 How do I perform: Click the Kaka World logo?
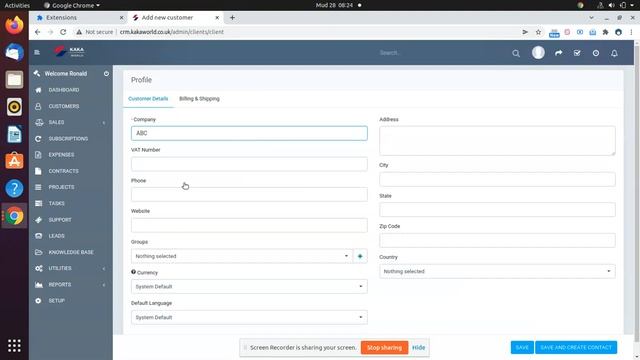(70, 51)
